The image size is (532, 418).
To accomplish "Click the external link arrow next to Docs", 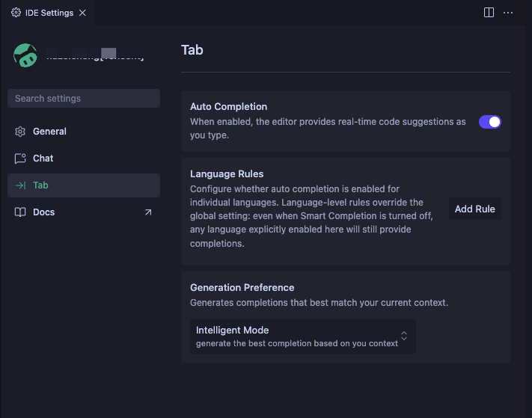I will pyautogui.click(x=147, y=212).
